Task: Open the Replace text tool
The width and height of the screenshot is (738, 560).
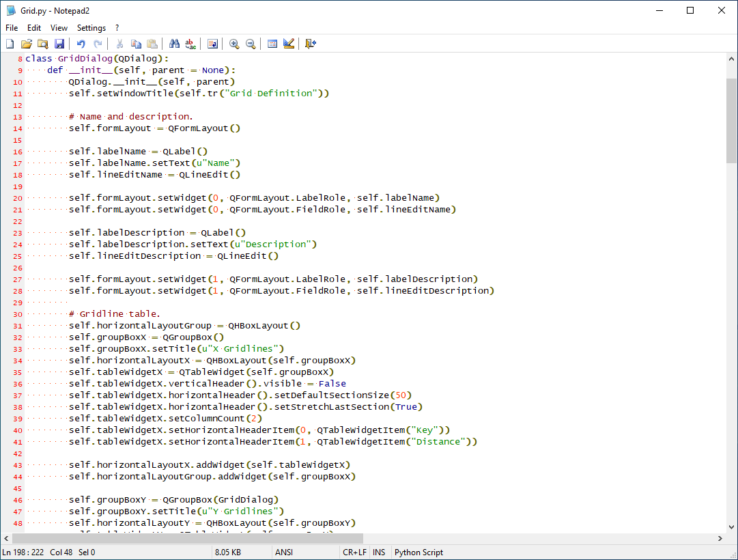Action: tap(190, 44)
